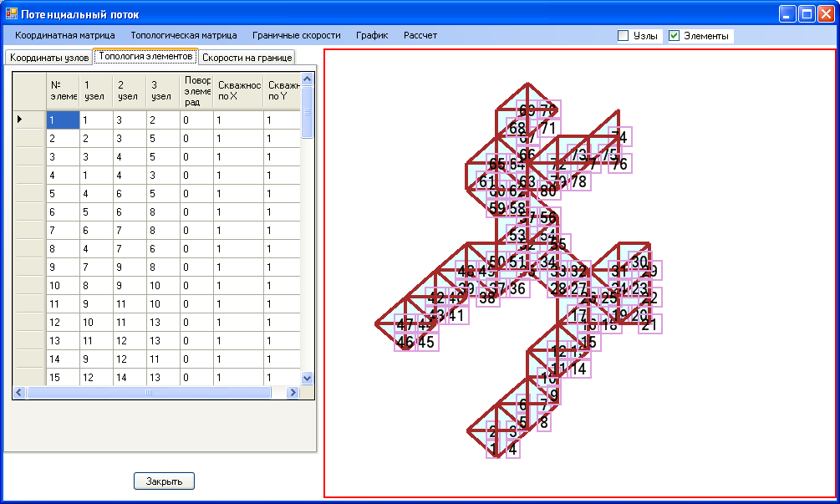Click the '1 узел' column header
Viewport: 840px width, 504px height.
[96, 91]
